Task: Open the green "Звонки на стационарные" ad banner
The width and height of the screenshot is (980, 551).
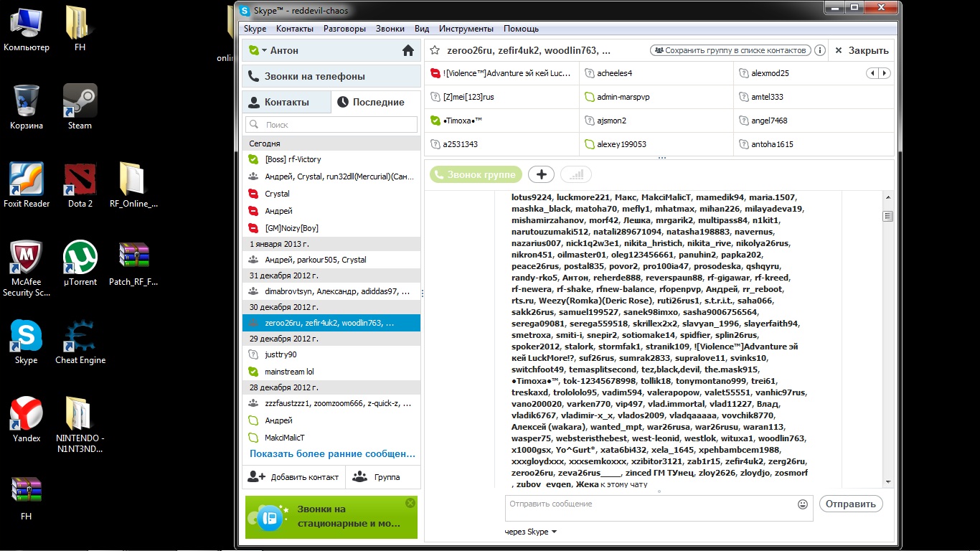Action: coord(331,517)
